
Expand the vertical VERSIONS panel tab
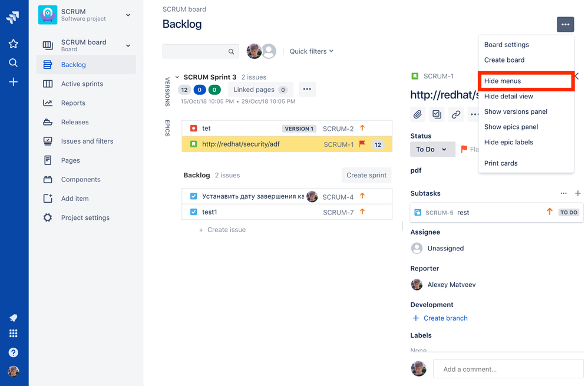click(x=167, y=92)
